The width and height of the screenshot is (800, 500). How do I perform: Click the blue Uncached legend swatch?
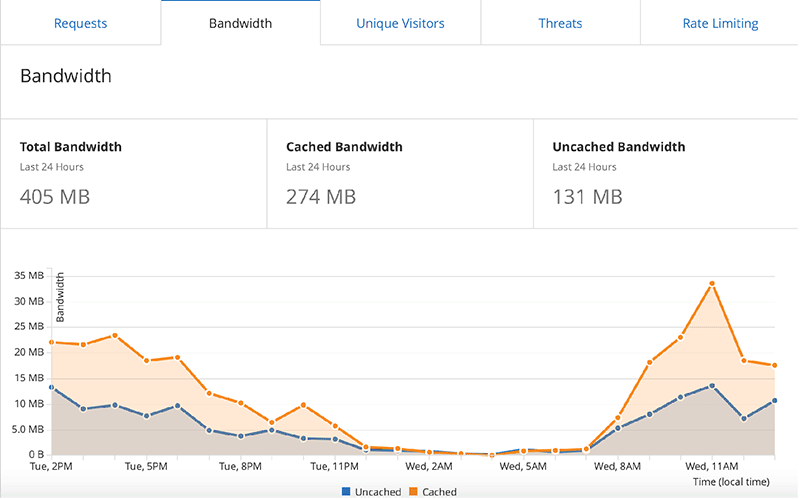[x=346, y=492]
